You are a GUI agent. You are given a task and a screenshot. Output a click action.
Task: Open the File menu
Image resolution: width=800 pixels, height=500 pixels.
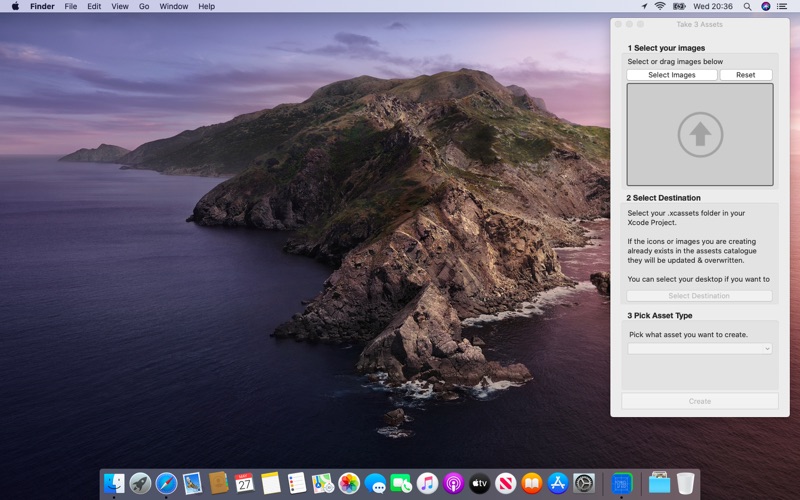click(x=70, y=6)
